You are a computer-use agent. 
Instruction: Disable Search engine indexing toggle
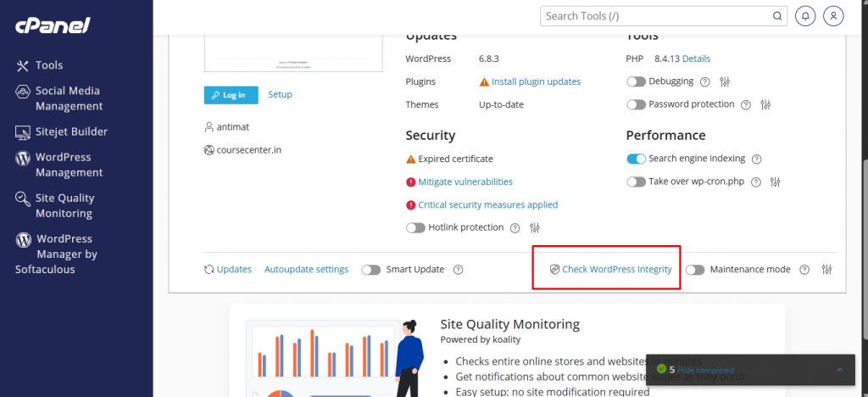[x=636, y=159]
